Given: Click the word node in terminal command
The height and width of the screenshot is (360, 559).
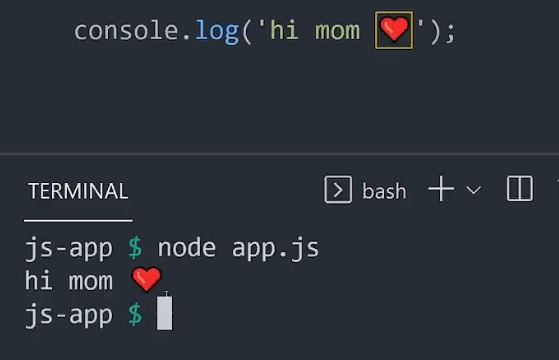Looking at the screenshot, I should [186, 248].
